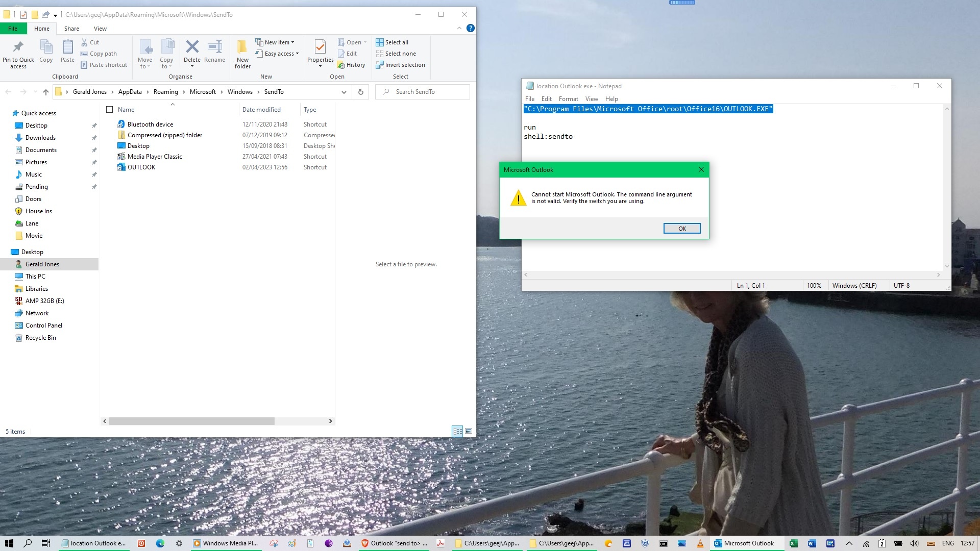This screenshot has width=980, height=551.
Task: Select Bluetooth device shortcut
Action: click(x=150, y=124)
